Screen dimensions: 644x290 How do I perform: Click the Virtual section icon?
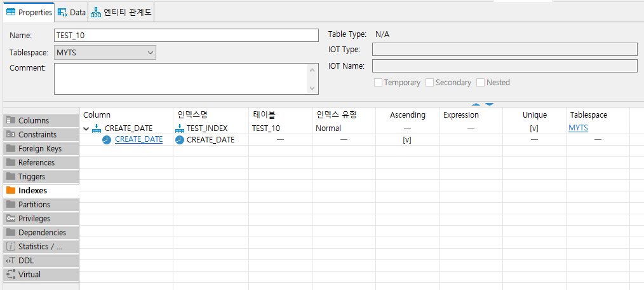[x=11, y=274]
